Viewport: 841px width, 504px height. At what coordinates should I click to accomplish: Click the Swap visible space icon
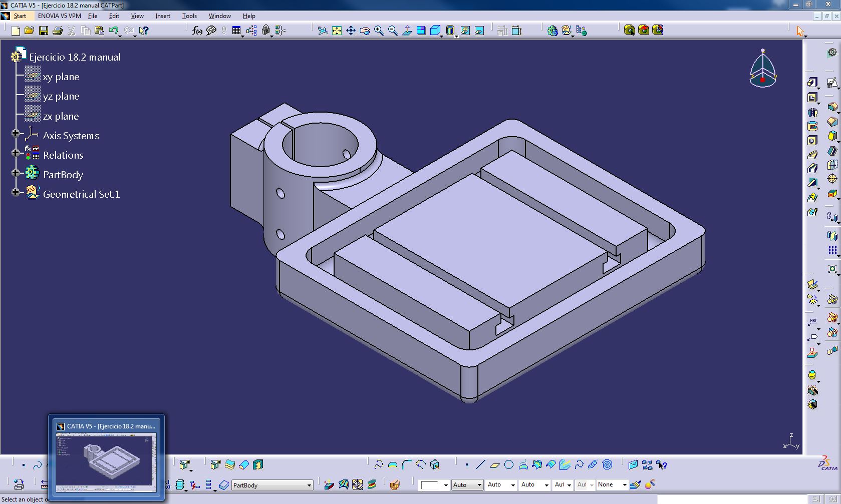click(x=479, y=31)
